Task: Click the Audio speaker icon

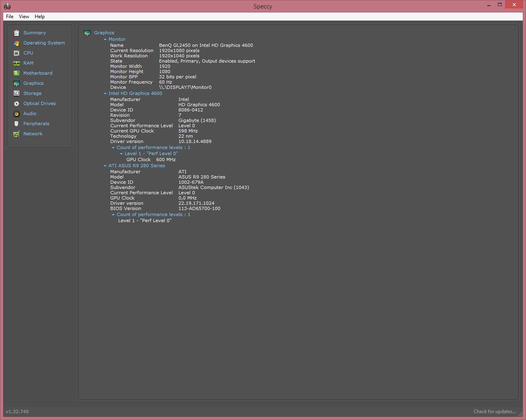Action: (16, 113)
